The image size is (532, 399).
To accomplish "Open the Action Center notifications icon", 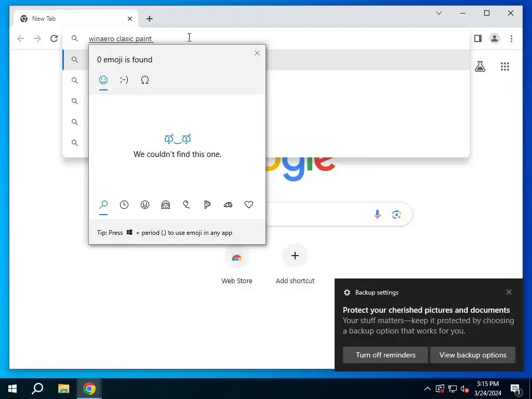I will tap(516, 389).
